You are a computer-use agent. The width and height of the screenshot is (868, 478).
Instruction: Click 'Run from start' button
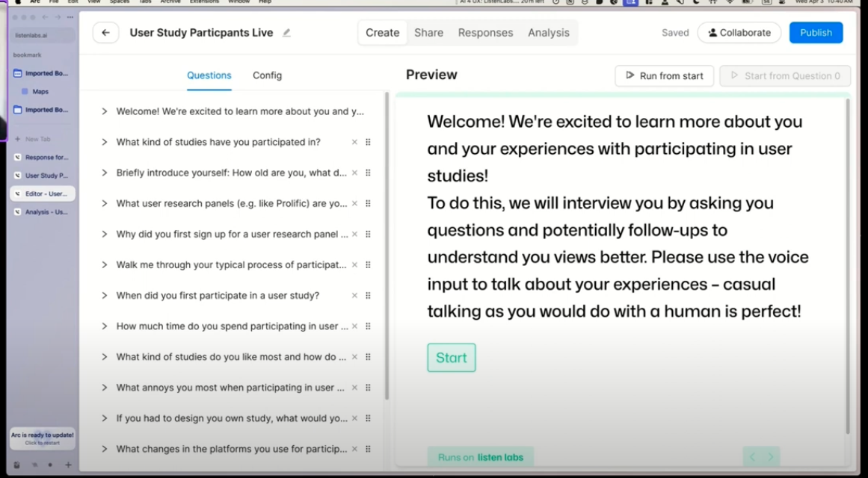664,75
